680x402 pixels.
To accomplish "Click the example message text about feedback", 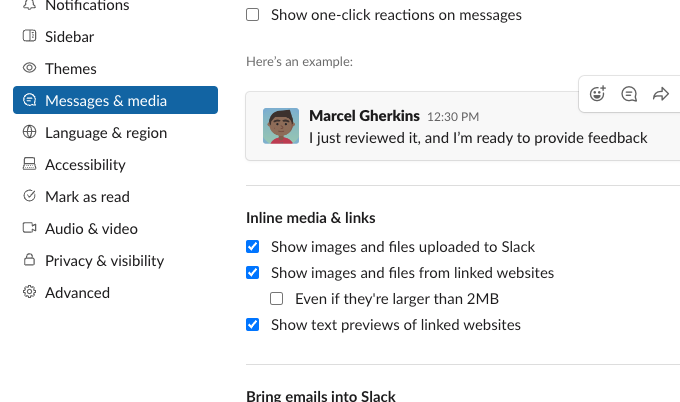I will click(x=478, y=138).
